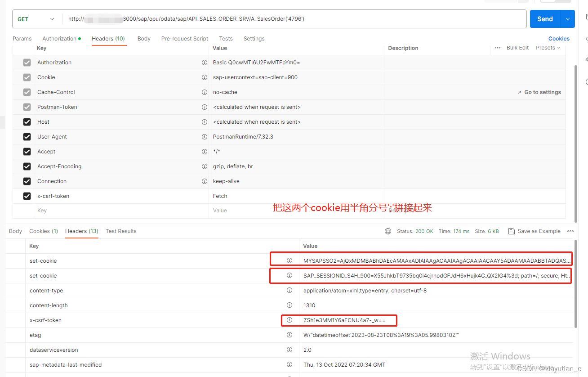Switch to the Authorization tab
The width and height of the screenshot is (588, 377).
click(62, 39)
